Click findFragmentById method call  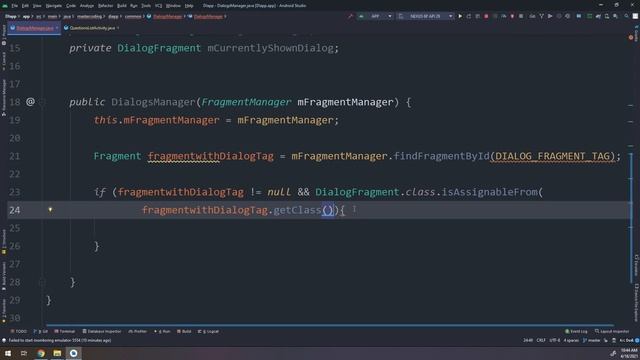tap(441, 156)
